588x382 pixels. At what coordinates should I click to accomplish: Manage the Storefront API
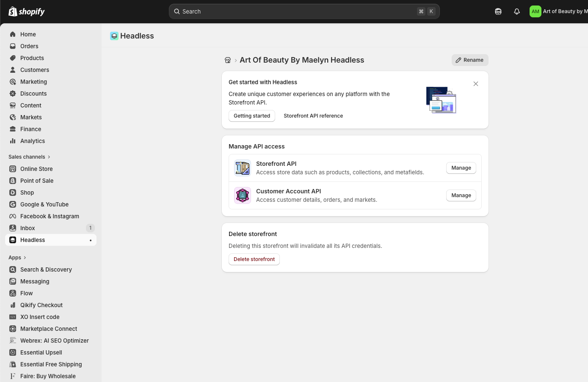461,168
